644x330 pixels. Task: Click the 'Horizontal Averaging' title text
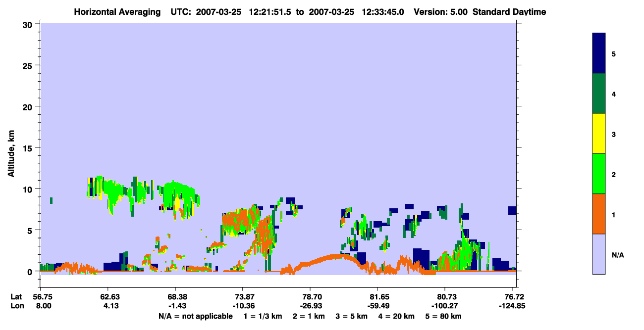[x=117, y=12]
